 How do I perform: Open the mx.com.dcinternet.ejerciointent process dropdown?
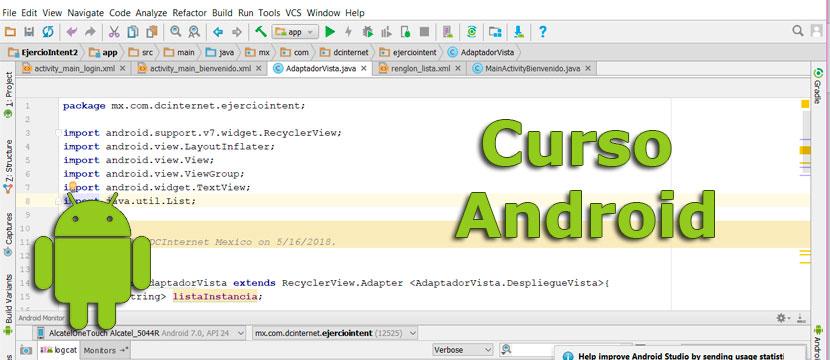(x=335, y=334)
